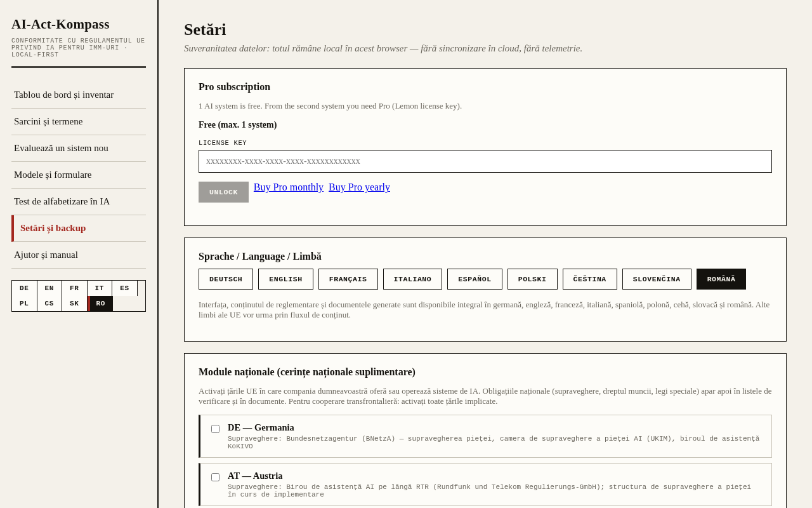Image resolution: width=812 pixels, height=508 pixels.
Task: Choose Deutsch language button
Action: tap(226, 279)
